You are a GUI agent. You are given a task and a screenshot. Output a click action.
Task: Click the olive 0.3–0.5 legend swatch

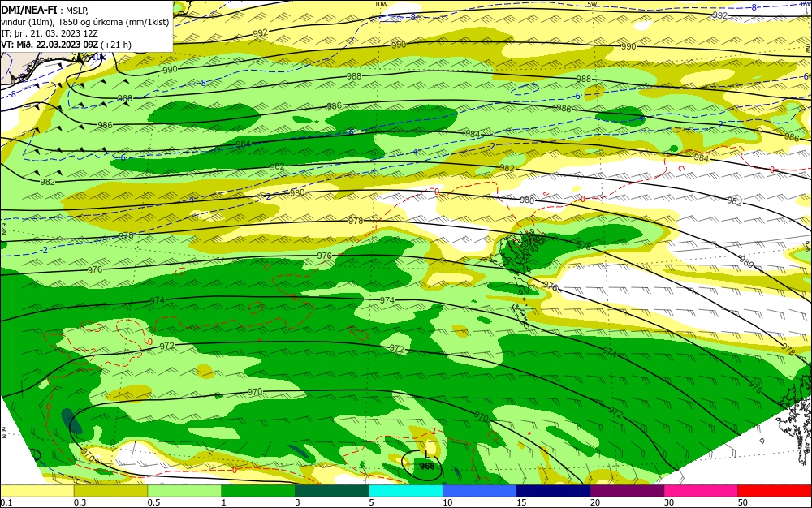pos(110,491)
